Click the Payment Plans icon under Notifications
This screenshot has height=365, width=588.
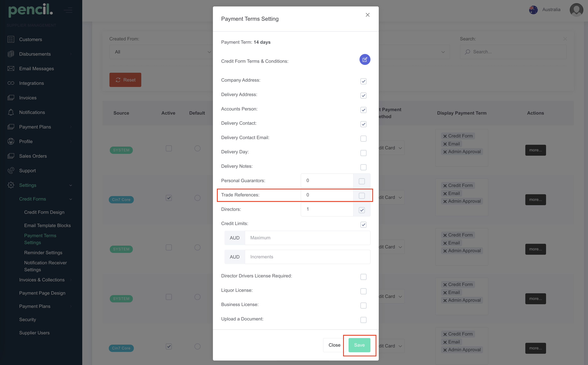point(11,127)
